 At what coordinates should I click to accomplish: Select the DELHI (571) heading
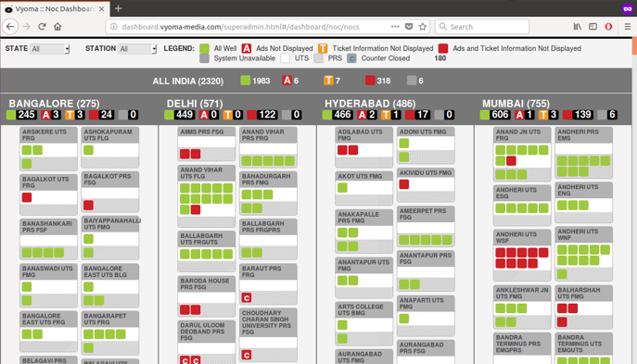[x=195, y=104]
